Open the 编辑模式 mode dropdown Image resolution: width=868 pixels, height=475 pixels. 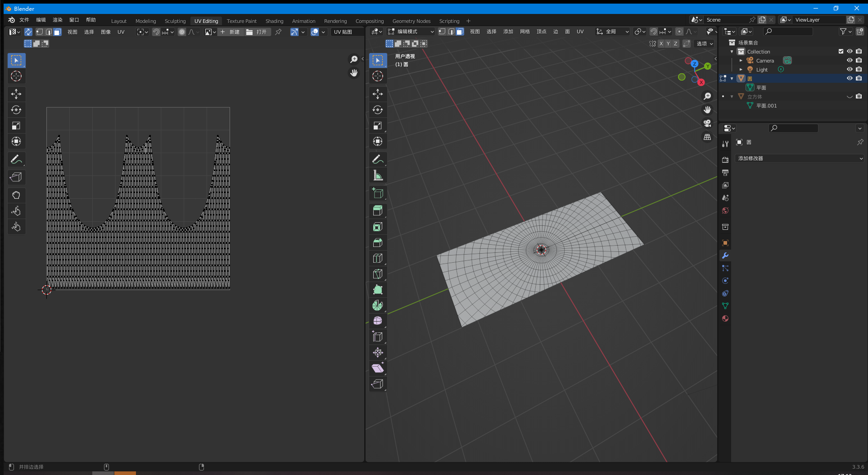(411, 31)
